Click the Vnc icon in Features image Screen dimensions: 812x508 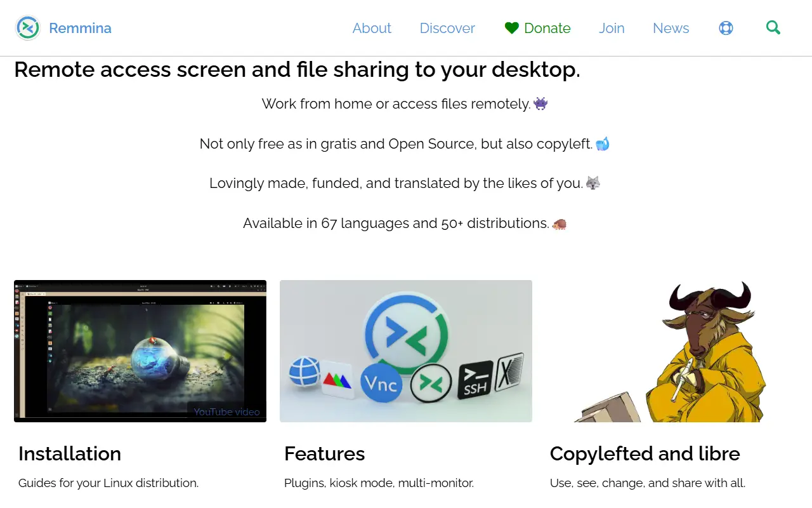click(x=381, y=382)
